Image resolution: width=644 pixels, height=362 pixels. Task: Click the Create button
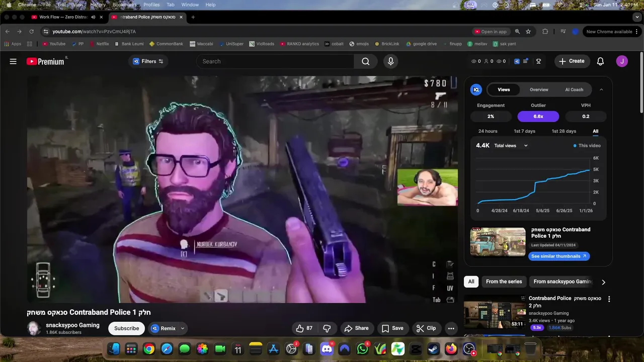pyautogui.click(x=572, y=61)
